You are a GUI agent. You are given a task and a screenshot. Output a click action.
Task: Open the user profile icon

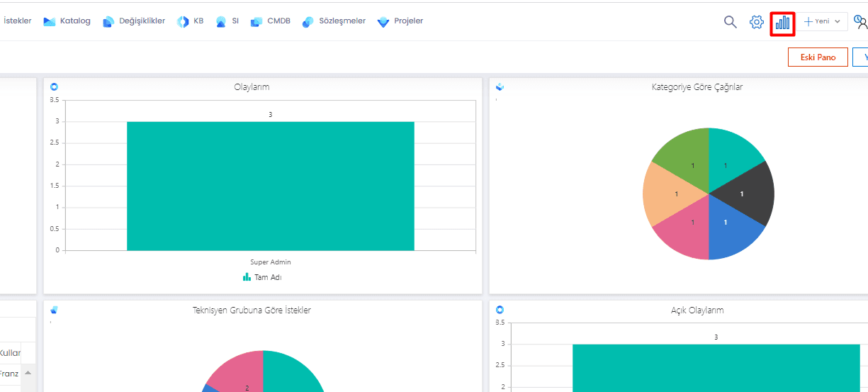pos(861,22)
